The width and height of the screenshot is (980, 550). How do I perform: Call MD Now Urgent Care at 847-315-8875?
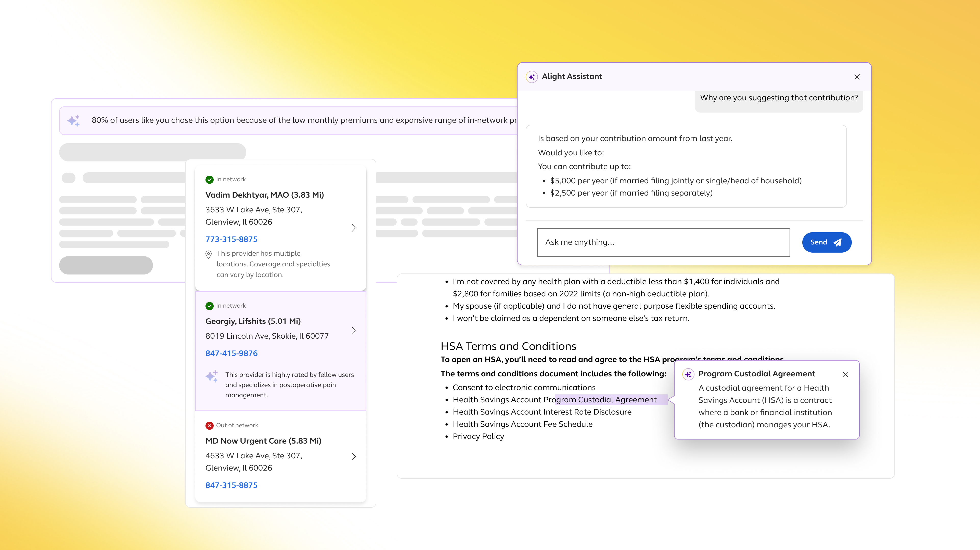pos(231,485)
